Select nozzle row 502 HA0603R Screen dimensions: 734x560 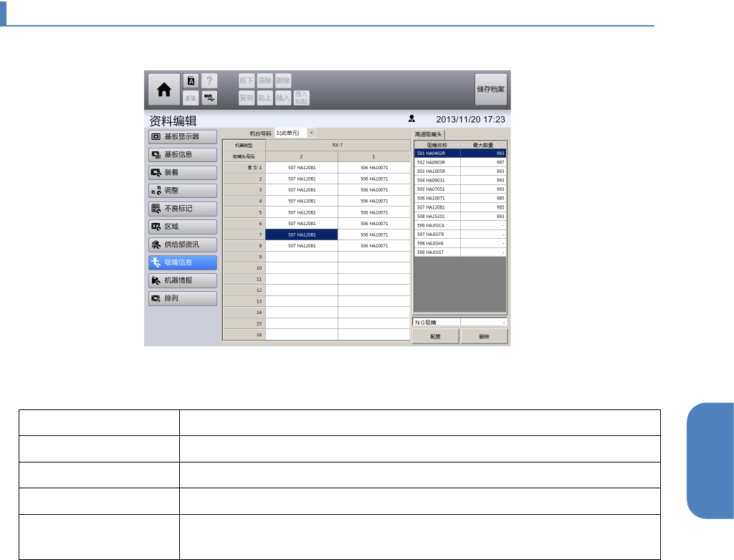459,163
